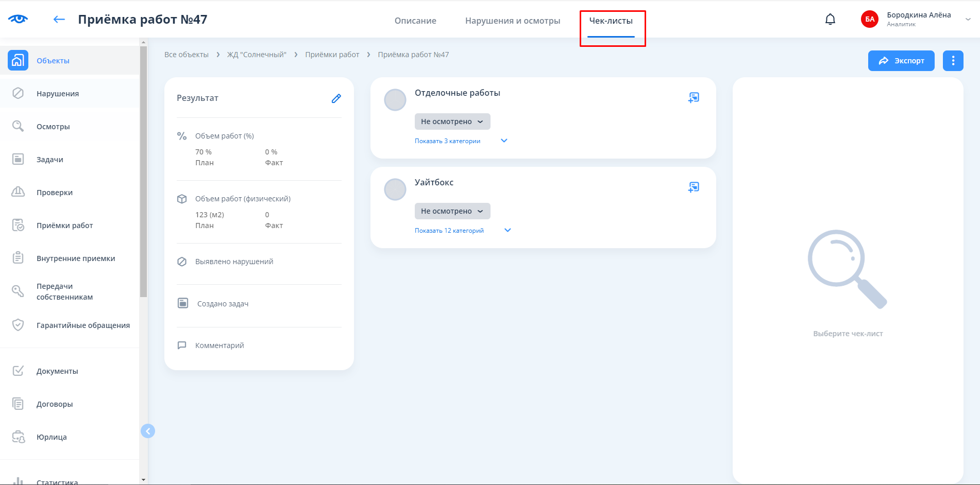Click the add-inspection icon for Уайтбокс
This screenshot has width=980, height=485.
pos(694,187)
